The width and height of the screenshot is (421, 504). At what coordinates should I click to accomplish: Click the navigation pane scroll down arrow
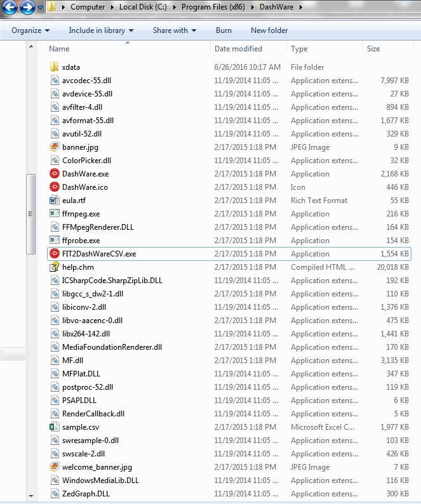(31, 496)
